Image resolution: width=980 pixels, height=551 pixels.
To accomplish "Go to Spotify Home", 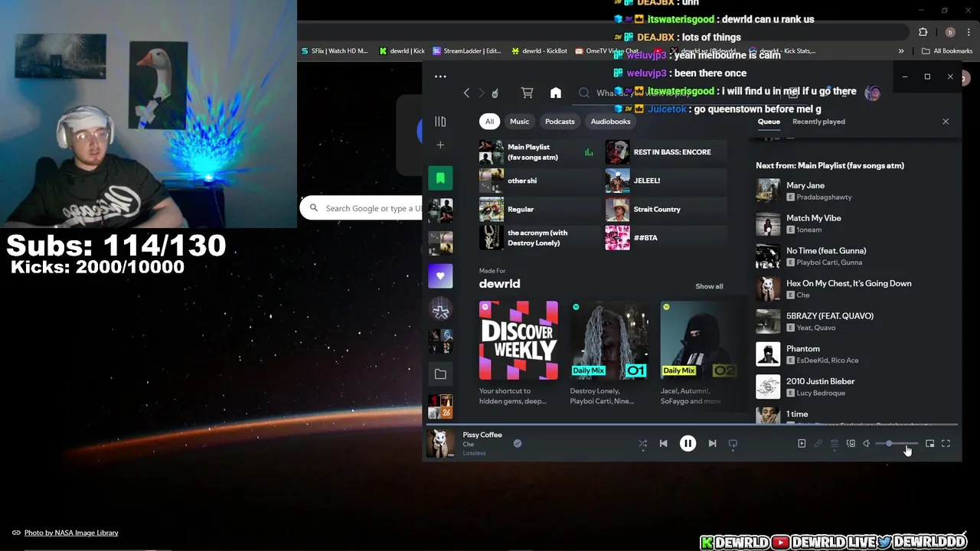I will tap(556, 93).
